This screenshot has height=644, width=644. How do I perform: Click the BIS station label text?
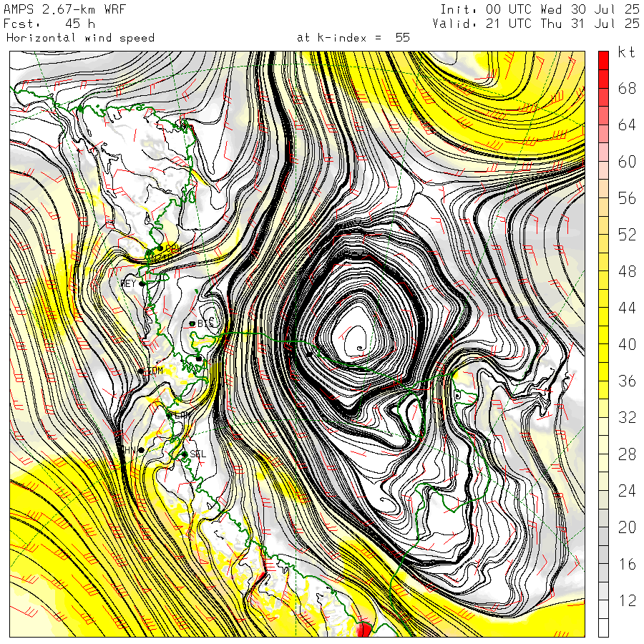pos(205,323)
